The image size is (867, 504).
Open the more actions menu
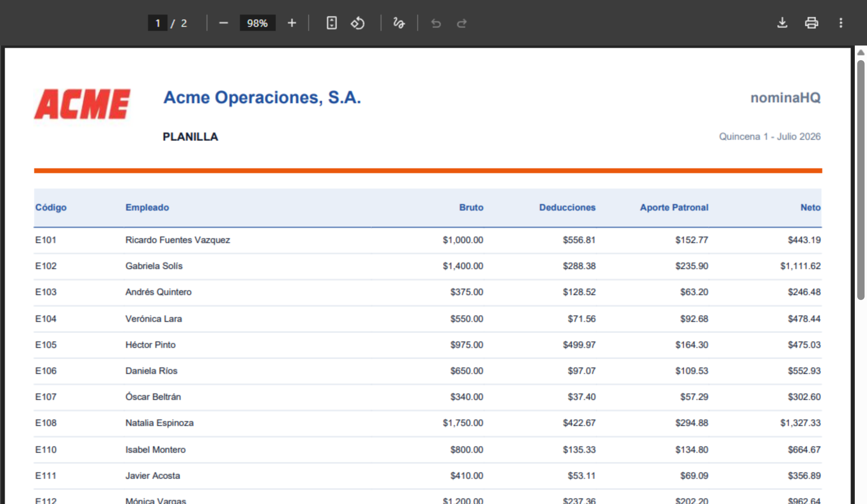click(841, 23)
